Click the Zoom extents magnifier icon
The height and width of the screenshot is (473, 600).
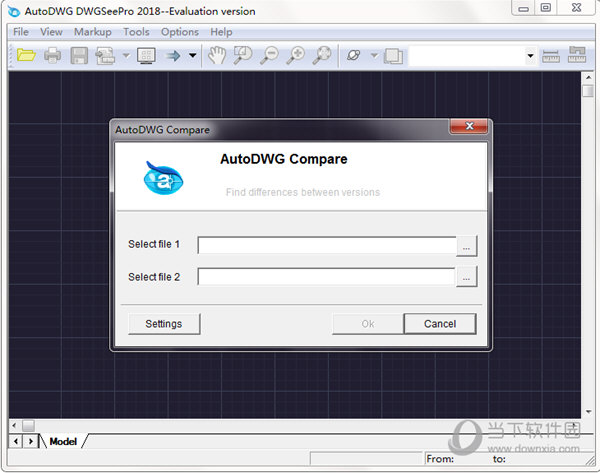322,55
